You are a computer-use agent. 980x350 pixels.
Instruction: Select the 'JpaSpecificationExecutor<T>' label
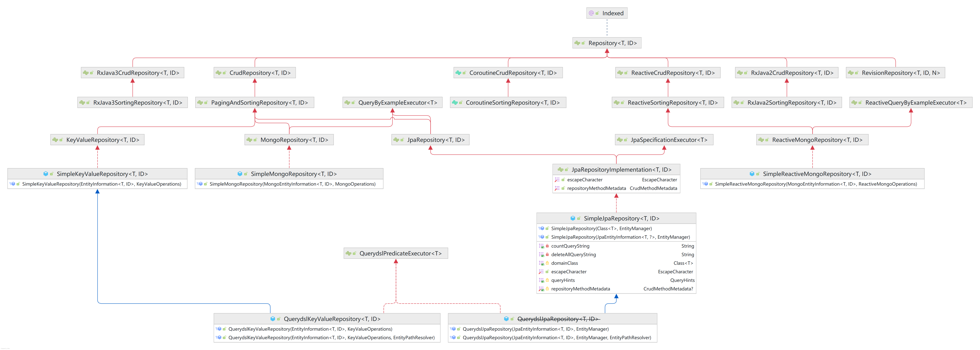pos(669,140)
